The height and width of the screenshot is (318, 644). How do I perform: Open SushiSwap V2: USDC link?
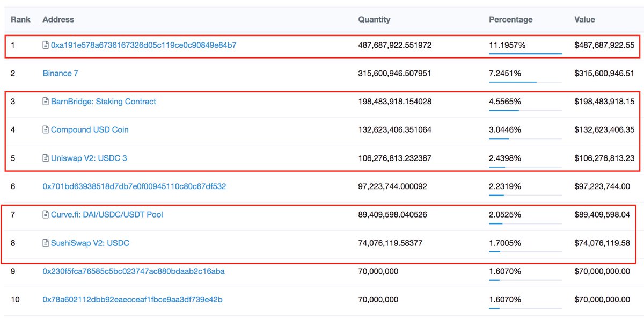click(x=90, y=243)
